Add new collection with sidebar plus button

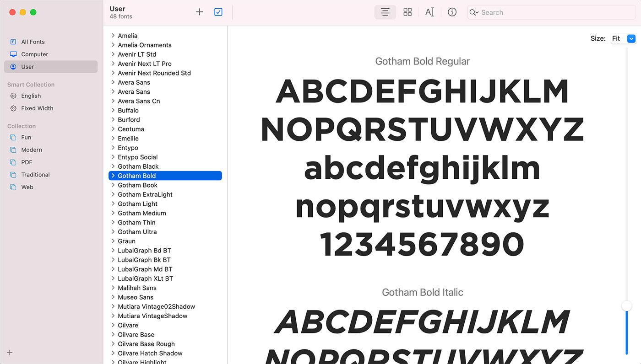(10, 353)
